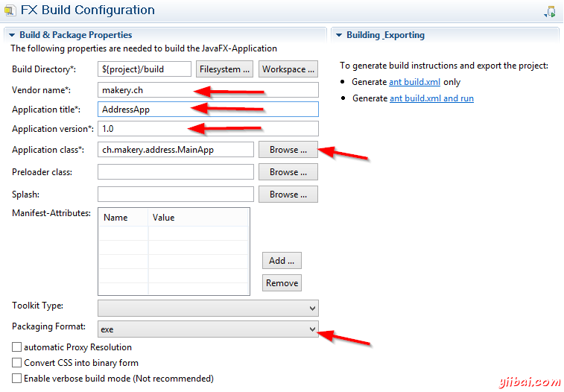This screenshot has width=564, height=392.
Task: Click the run build icon at top right
Action: 550,11
